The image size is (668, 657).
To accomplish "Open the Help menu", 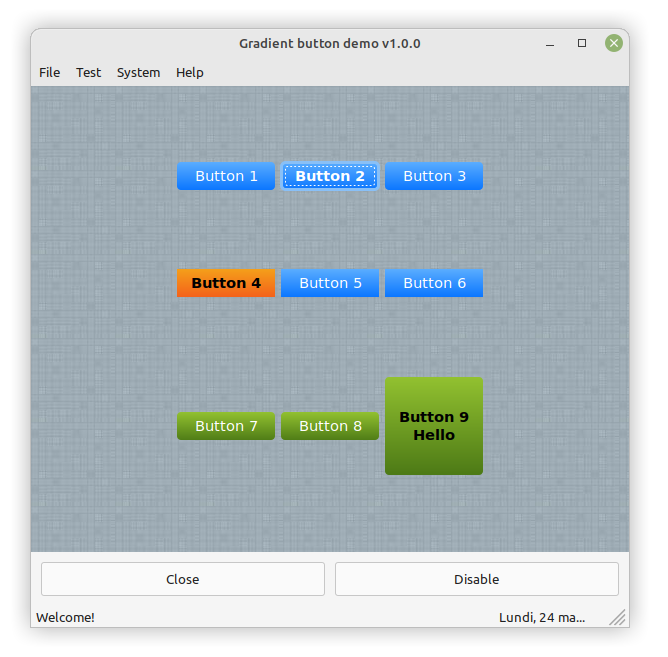I will pyautogui.click(x=189, y=72).
